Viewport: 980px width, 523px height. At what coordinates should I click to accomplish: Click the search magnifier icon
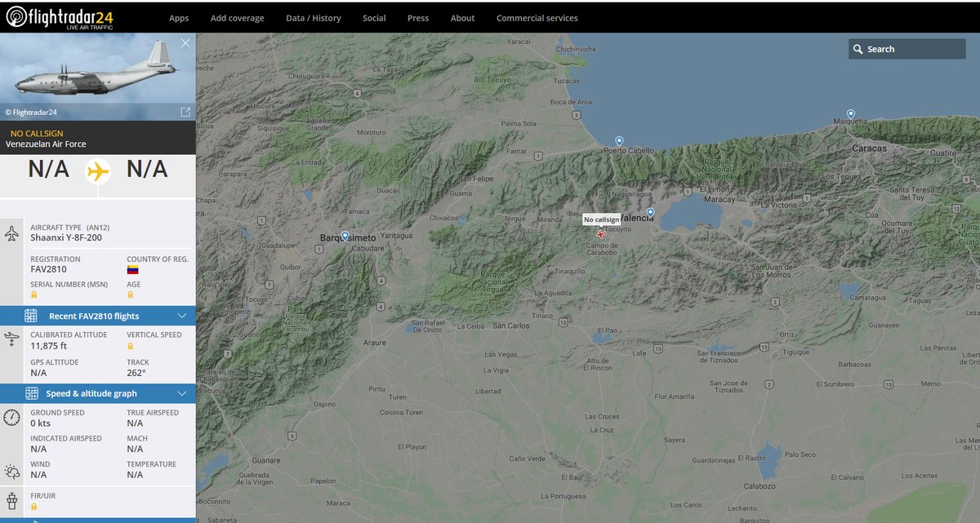(x=857, y=49)
